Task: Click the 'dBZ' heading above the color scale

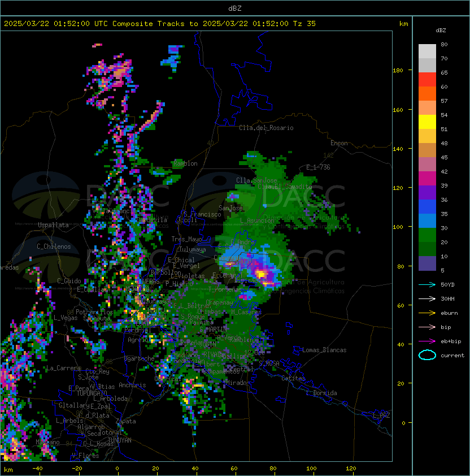Action: (441, 31)
